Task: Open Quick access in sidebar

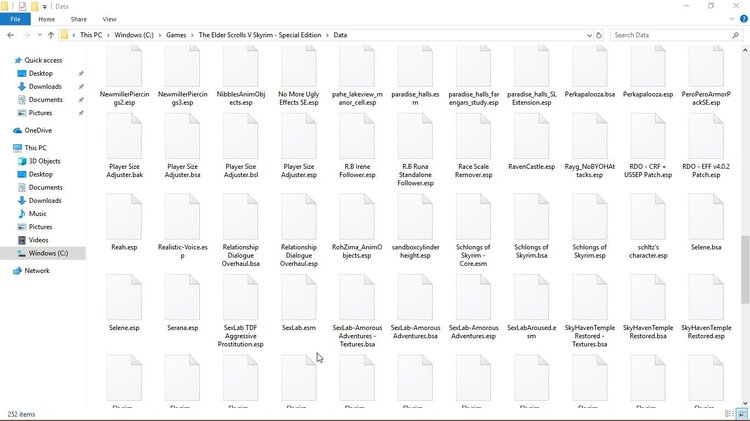Action: click(x=43, y=60)
